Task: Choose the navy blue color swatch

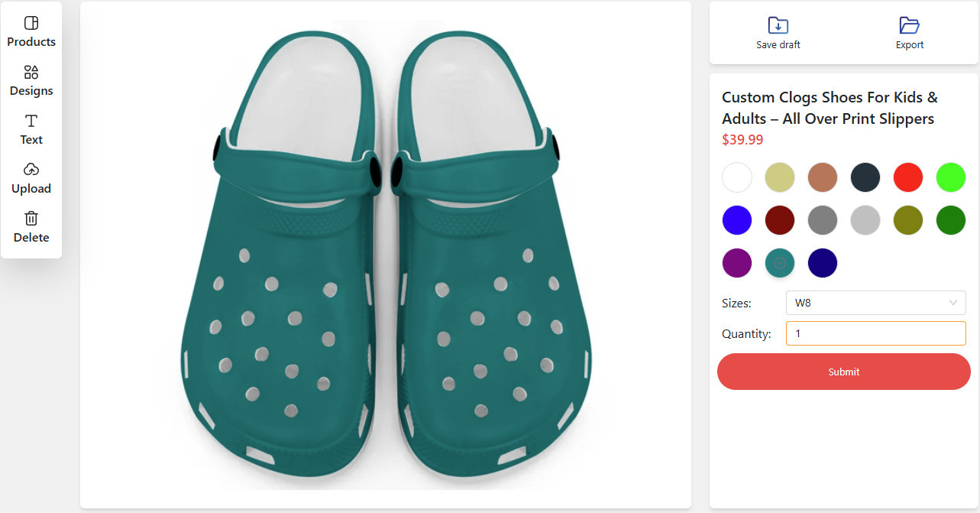Action: (x=822, y=262)
